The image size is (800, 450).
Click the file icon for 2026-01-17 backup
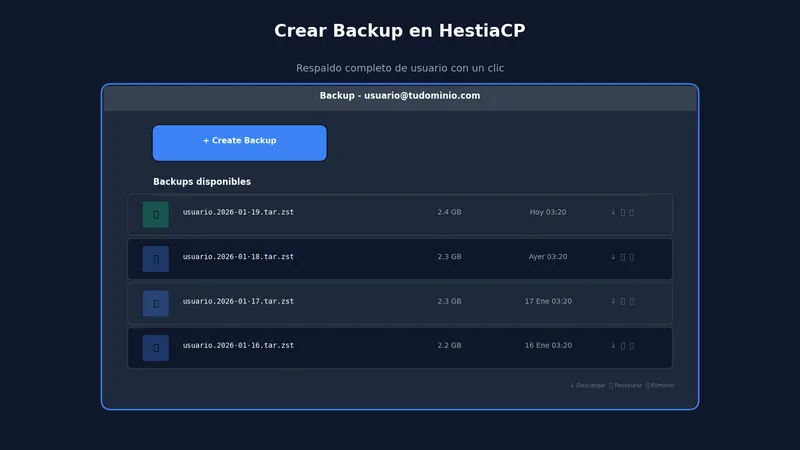point(156,303)
